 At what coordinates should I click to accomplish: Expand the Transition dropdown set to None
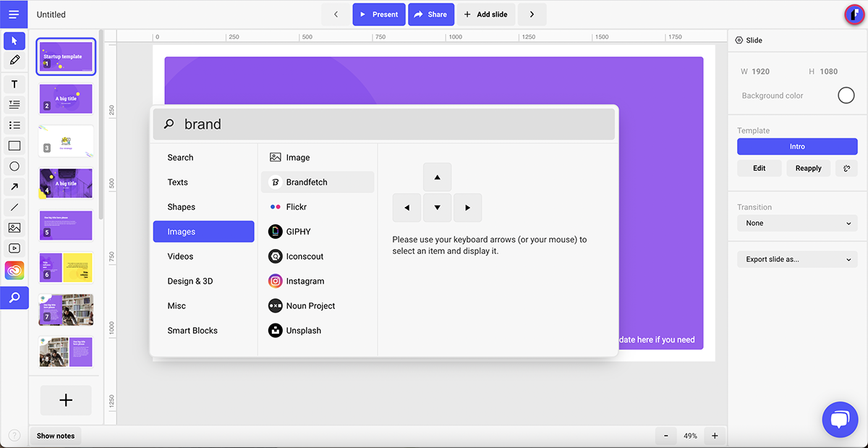(x=796, y=223)
